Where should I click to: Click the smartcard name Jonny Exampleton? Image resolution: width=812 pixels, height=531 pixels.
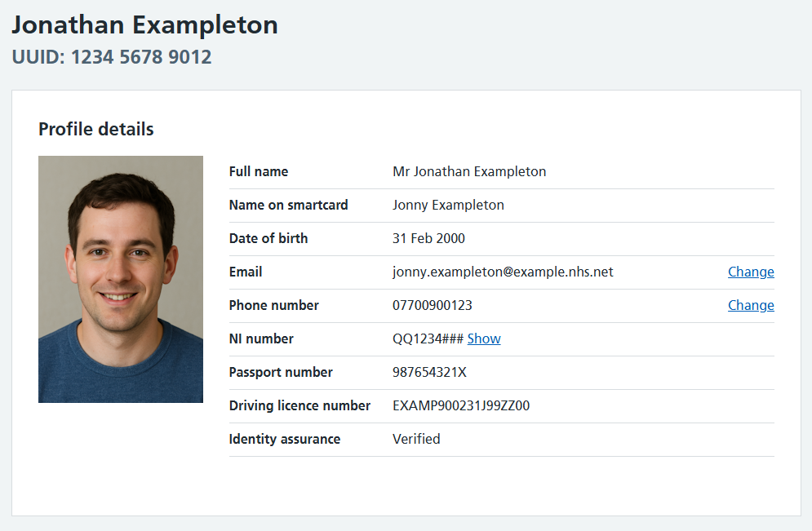coord(448,205)
